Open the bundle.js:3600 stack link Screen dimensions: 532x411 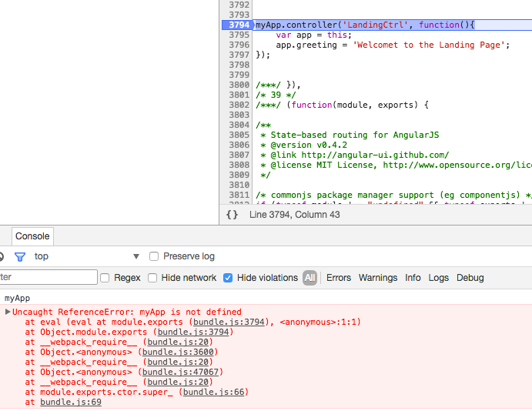pos(178,352)
